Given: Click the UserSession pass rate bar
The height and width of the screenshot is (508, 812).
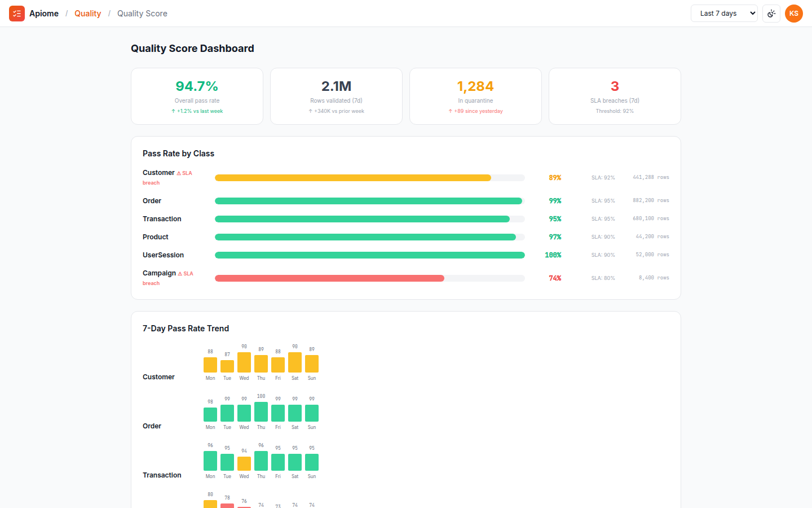Looking at the screenshot, I should tap(370, 255).
